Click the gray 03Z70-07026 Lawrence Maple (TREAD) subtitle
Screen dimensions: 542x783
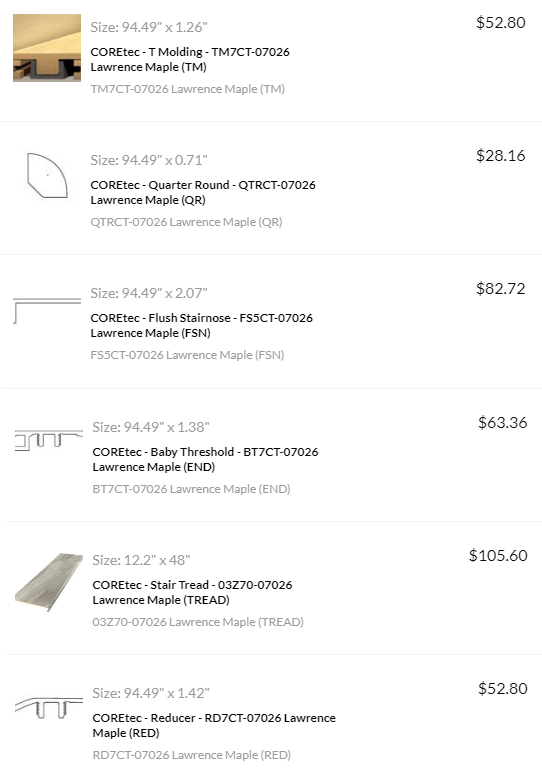tap(198, 622)
